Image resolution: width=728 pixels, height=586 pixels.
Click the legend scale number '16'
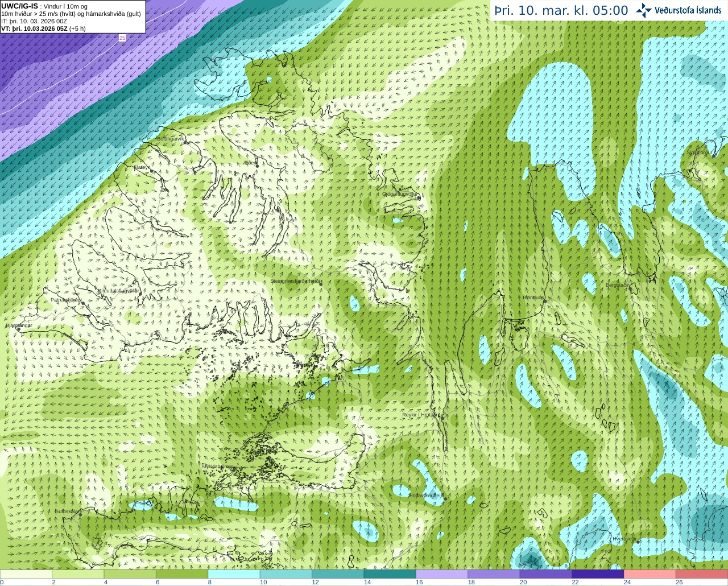pos(419,582)
